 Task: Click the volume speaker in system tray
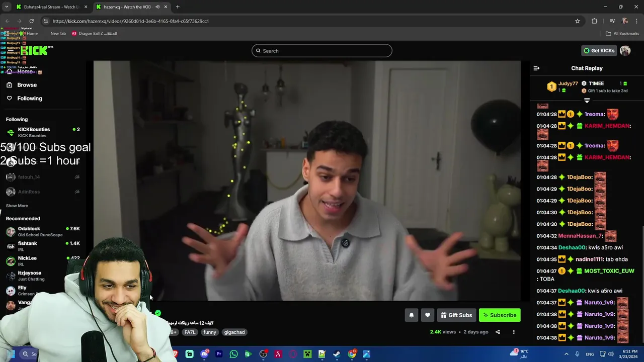tap(611, 354)
